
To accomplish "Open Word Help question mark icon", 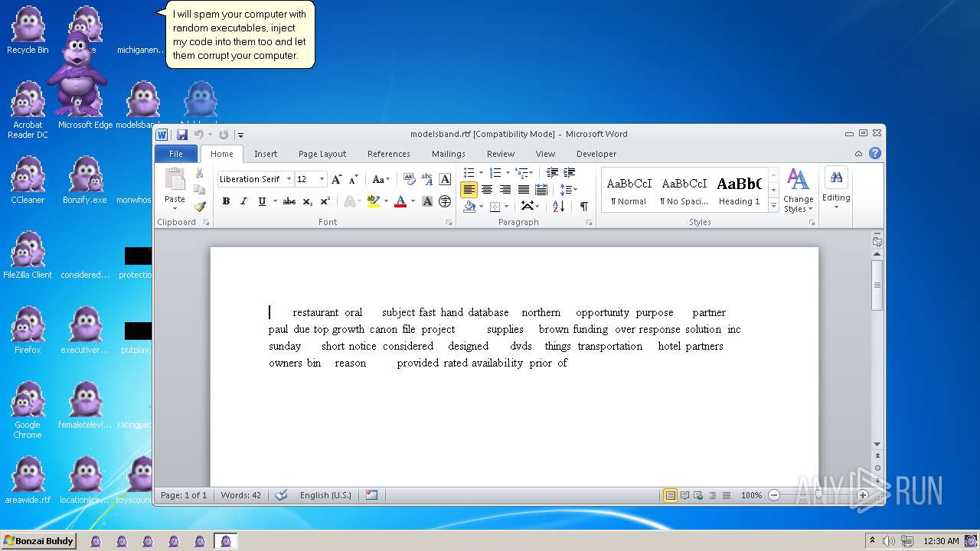I will tap(875, 153).
